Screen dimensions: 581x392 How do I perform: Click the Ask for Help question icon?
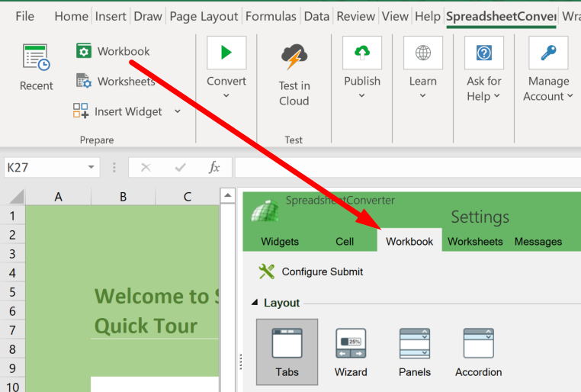pos(484,53)
